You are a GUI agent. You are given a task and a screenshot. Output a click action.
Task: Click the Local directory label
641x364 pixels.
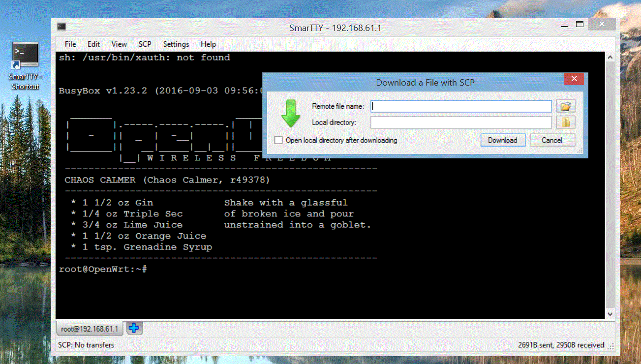(x=334, y=122)
